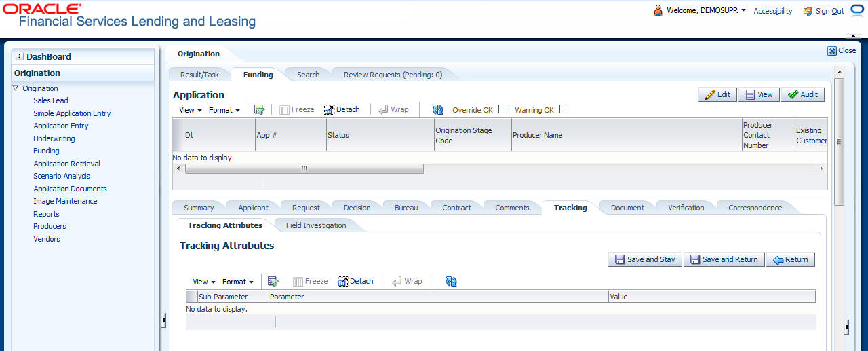Select the Summary tab
The height and width of the screenshot is (351, 868).
tap(199, 208)
